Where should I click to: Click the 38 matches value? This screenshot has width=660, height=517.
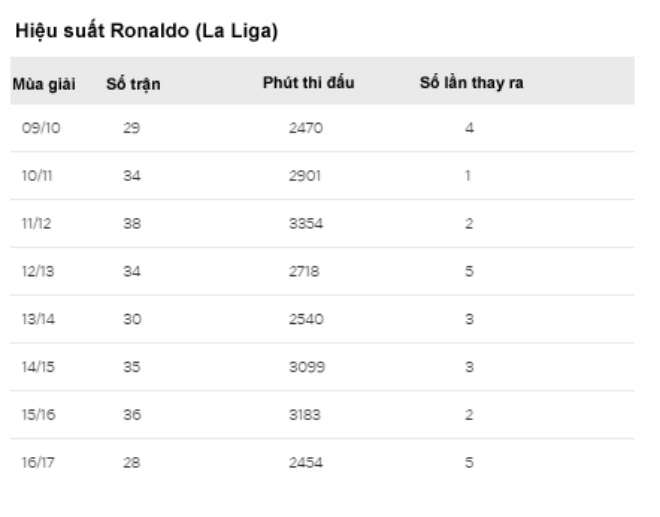coord(131,224)
